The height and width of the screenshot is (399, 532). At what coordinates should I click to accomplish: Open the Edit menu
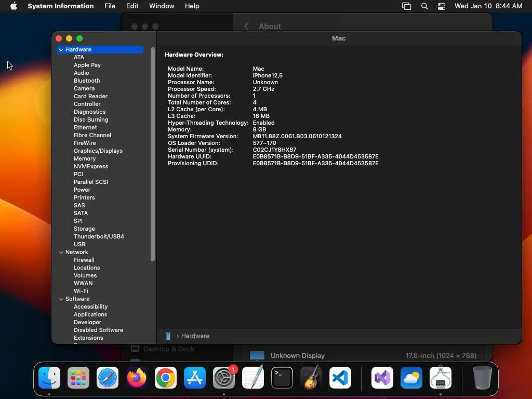click(x=132, y=6)
